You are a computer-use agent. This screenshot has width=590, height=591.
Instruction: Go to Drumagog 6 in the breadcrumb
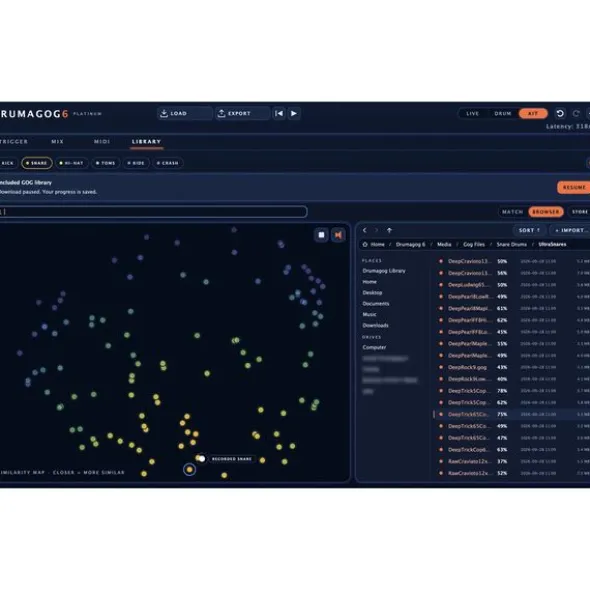pos(410,244)
